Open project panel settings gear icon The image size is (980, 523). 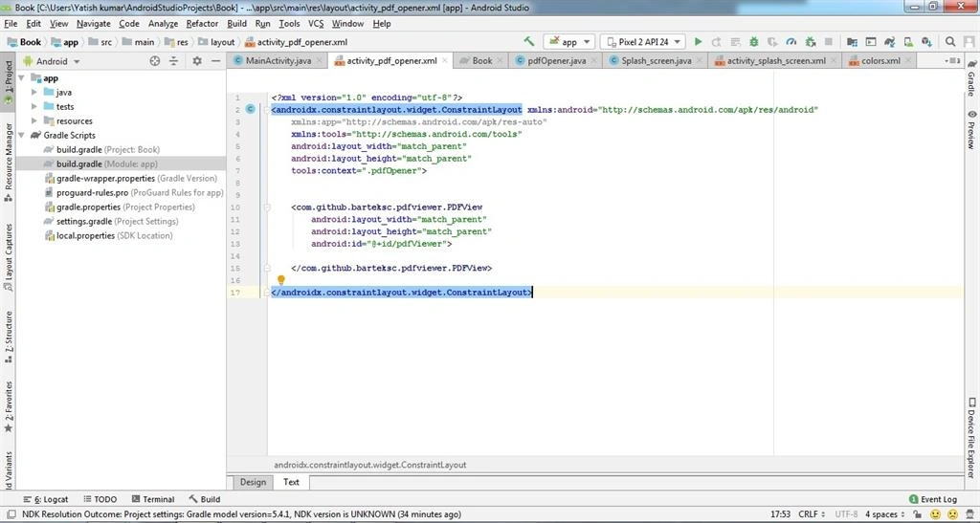[x=197, y=61]
